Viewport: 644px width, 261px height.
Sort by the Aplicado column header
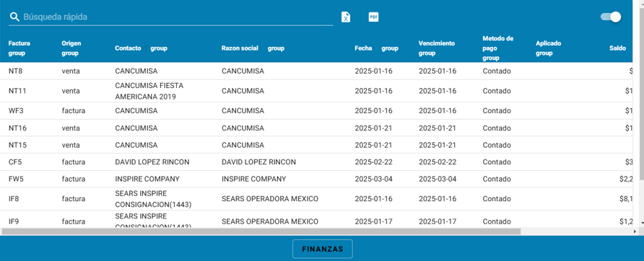coord(548,43)
